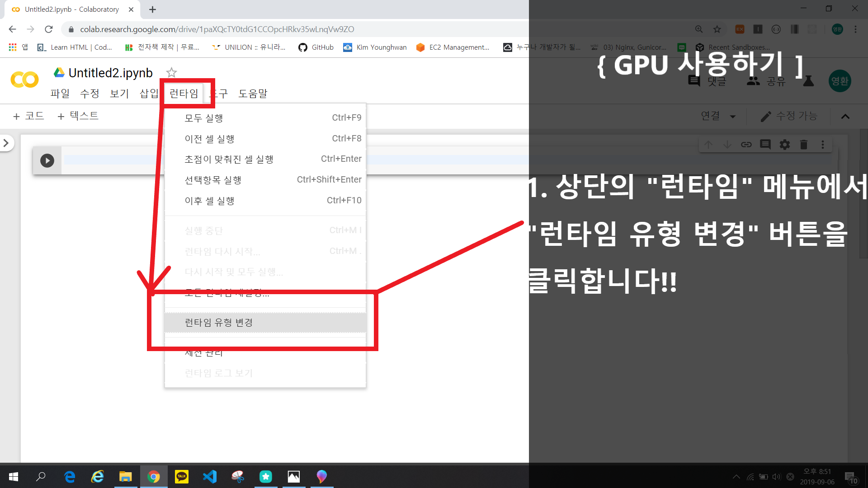Delete the cell with trash icon
This screenshot has width=868, height=488.
click(803, 145)
